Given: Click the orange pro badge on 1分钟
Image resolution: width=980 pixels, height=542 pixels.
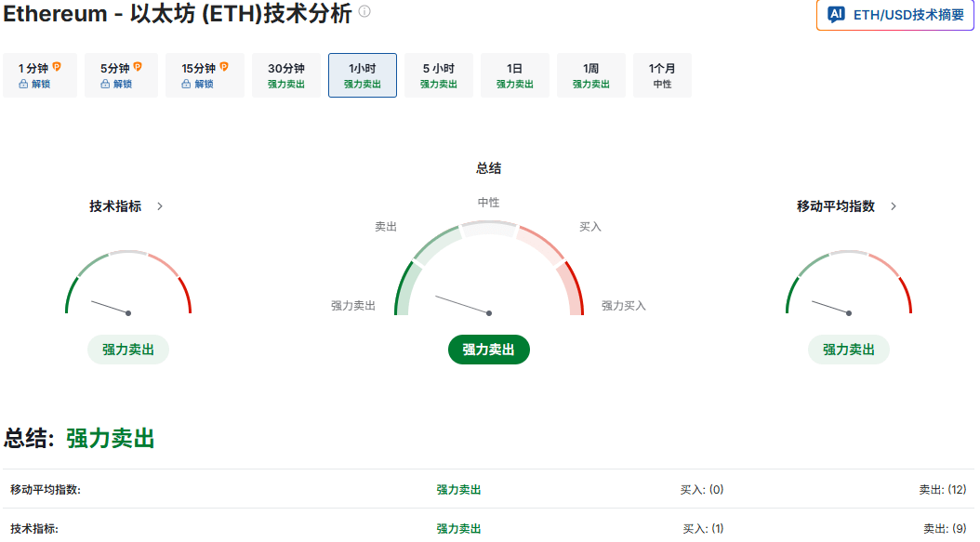Looking at the screenshot, I should point(57,66).
